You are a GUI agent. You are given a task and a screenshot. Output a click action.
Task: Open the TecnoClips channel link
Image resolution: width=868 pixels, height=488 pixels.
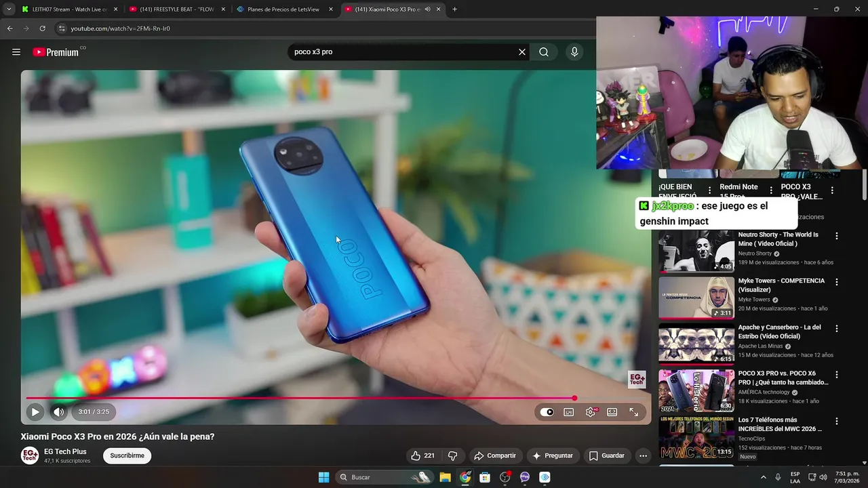751,439
